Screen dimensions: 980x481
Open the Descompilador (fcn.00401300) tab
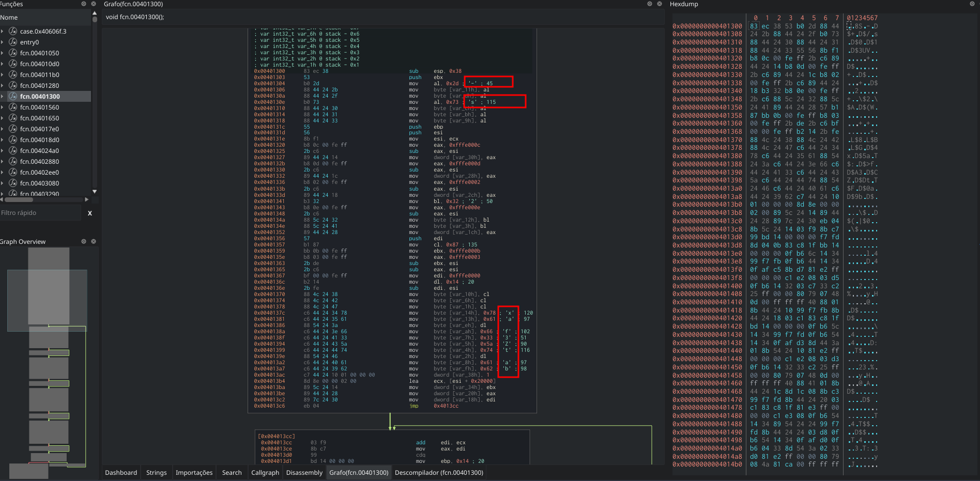439,472
